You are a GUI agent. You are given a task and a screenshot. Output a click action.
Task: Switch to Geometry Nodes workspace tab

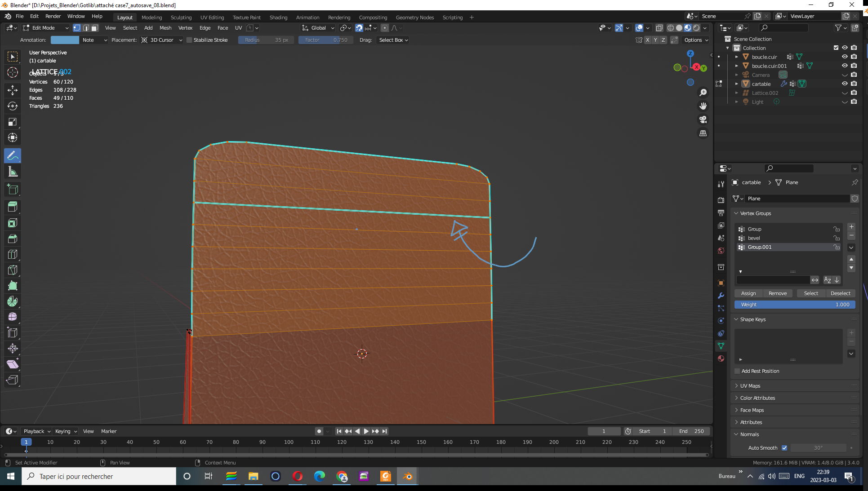pos(414,18)
